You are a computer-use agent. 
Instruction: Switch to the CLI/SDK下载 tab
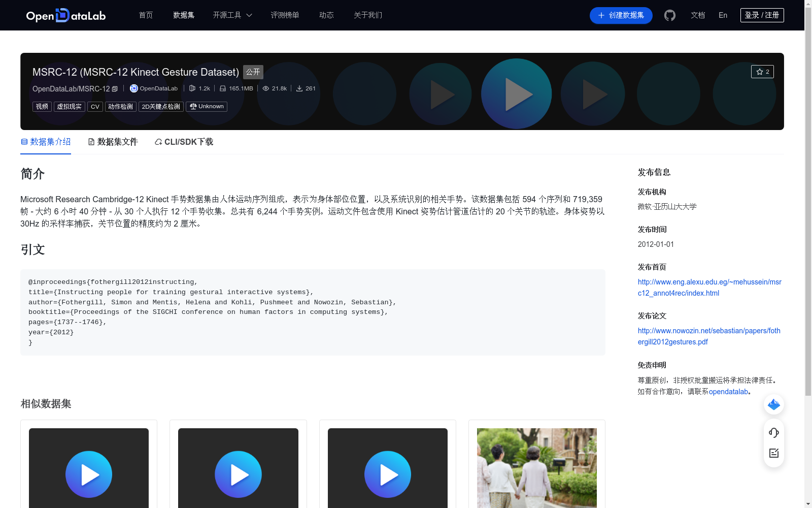(x=184, y=142)
